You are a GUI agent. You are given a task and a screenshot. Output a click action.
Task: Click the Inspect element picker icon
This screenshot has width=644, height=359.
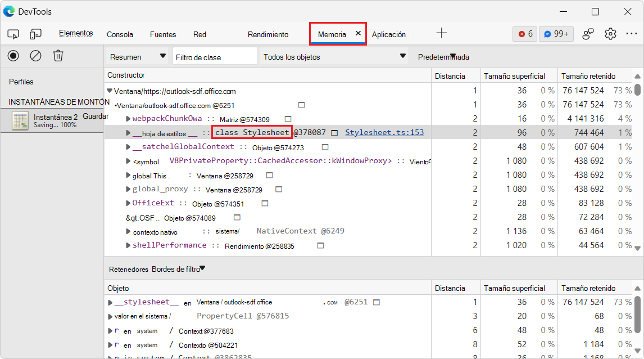click(13, 34)
